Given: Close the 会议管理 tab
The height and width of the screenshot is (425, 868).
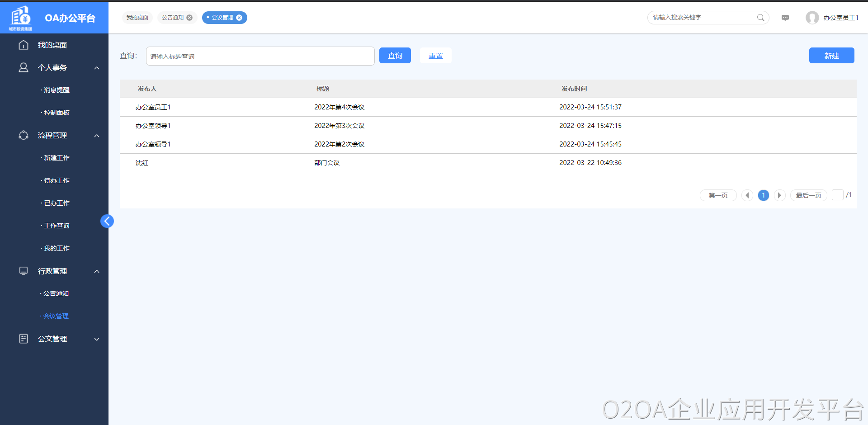Looking at the screenshot, I should point(239,18).
